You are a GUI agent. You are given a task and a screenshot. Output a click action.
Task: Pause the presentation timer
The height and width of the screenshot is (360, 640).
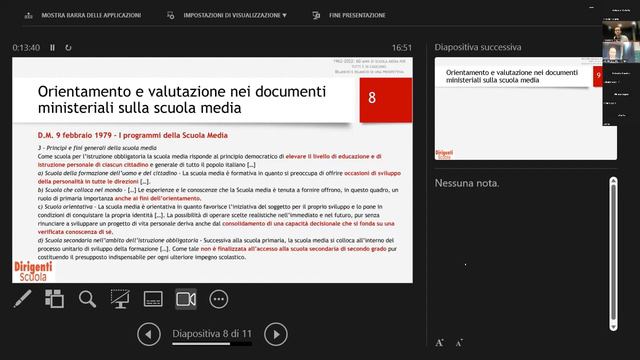coord(52,48)
